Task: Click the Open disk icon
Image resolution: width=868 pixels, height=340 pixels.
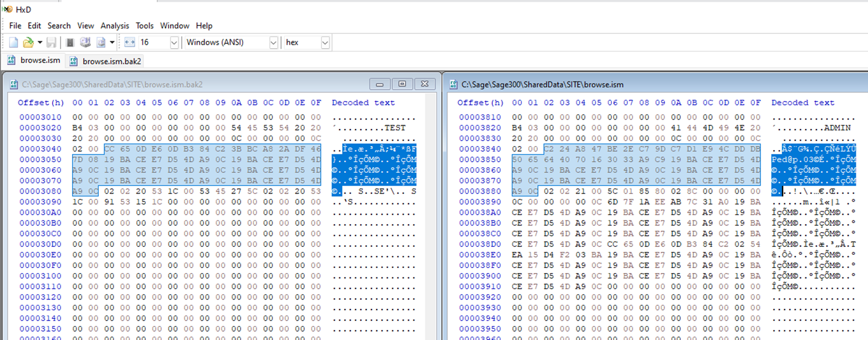Action: coord(85,43)
